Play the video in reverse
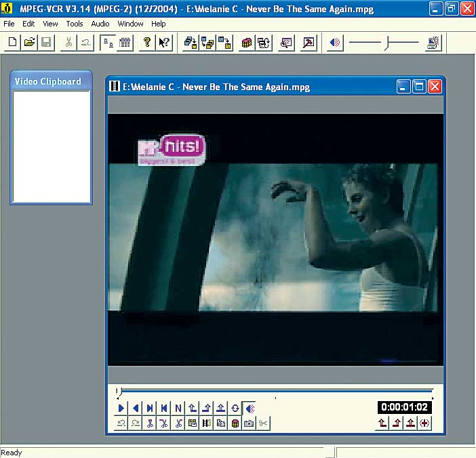Image resolution: width=476 pixels, height=458 pixels. (x=136, y=409)
